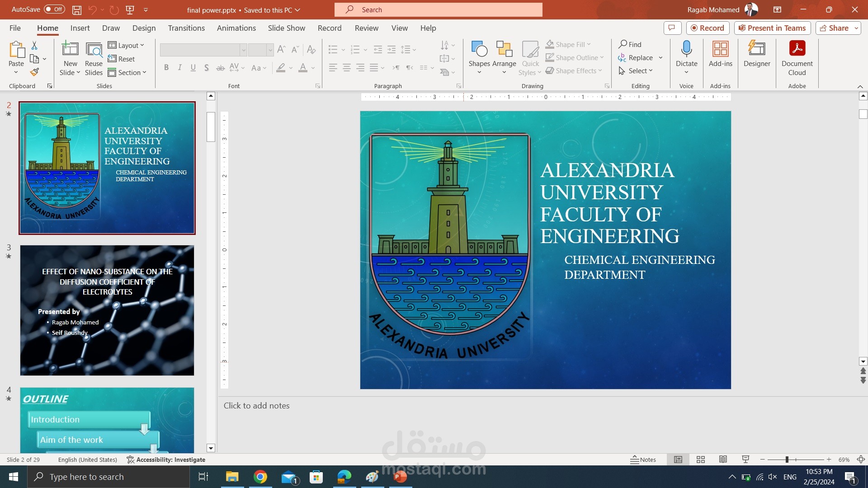
Task: Click the Cut scissors icon
Action: [x=34, y=45]
